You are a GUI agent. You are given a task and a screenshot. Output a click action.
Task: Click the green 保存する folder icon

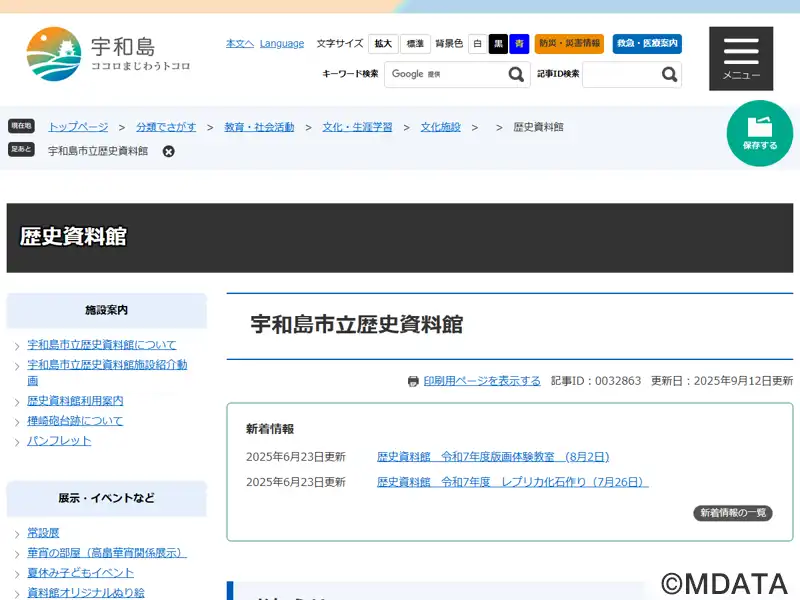click(x=760, y=128)
